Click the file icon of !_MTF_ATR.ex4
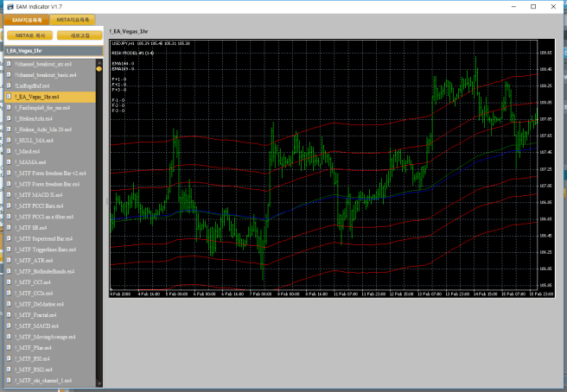The width and height of the screenshot is (567, 392). (x=8, y=260)
